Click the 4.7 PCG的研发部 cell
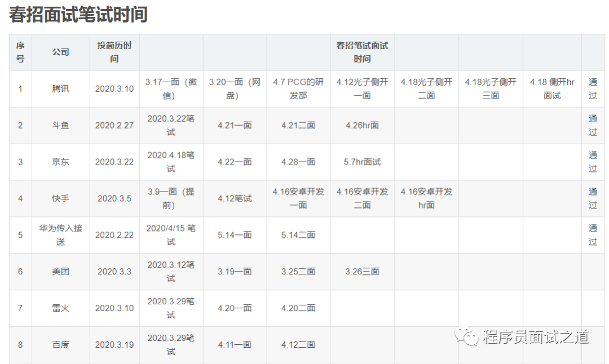This screenshot has height=364, width=609. 298,89
